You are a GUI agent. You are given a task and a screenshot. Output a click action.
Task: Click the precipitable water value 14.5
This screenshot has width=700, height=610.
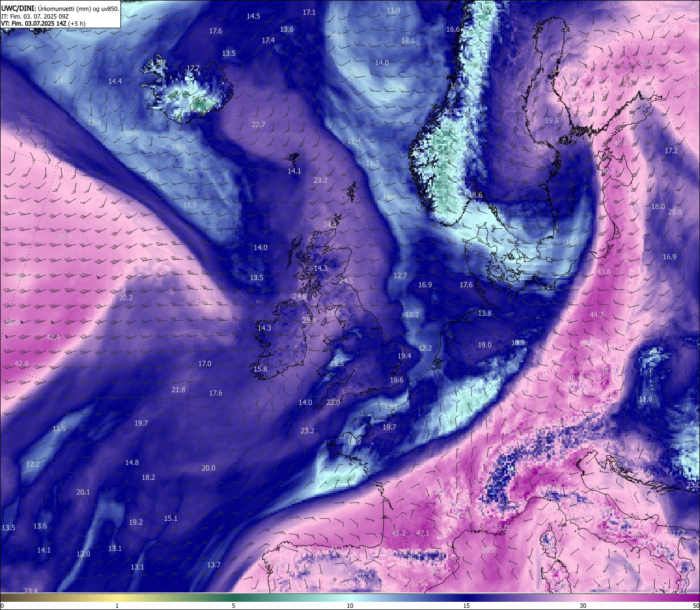(253, 16)
